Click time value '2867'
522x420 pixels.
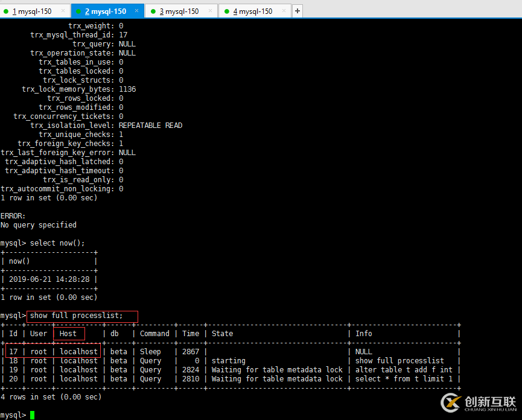pos(191,352)
